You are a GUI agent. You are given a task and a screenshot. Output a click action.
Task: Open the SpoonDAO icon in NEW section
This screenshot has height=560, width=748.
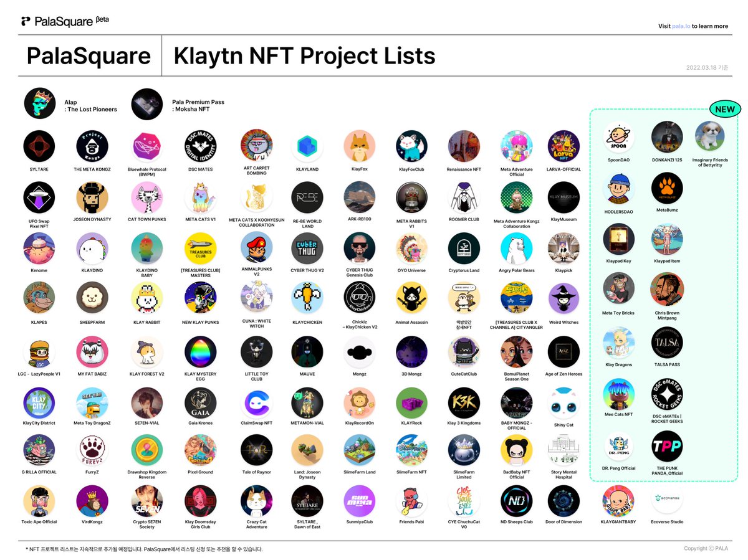pyautogui.click(x=619, y=138)
